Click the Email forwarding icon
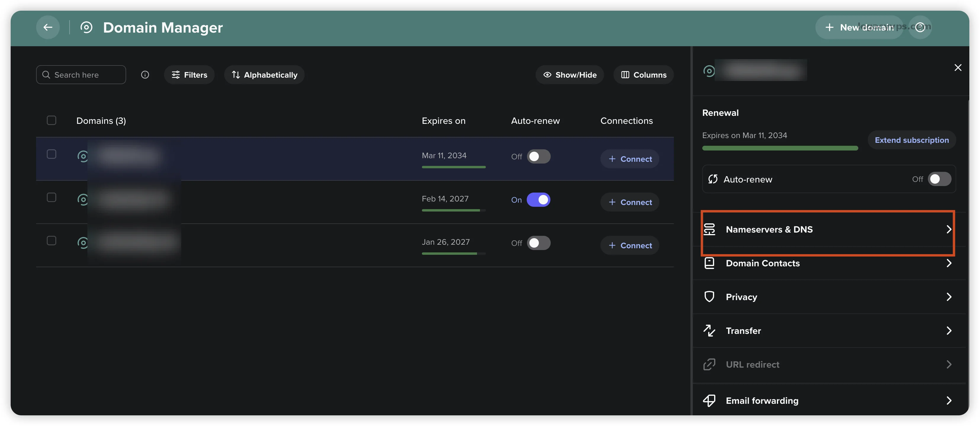Screen dimensions: 980x426 (709, 401)
